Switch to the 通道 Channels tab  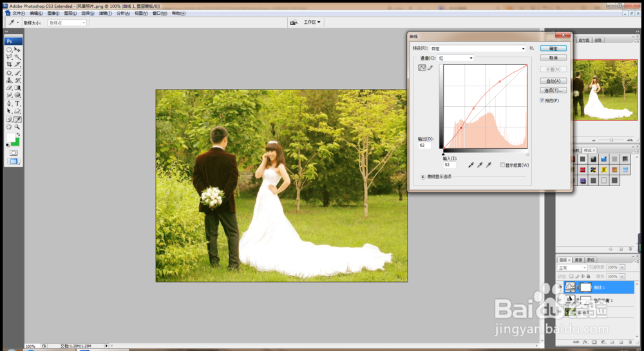[x=578, y=260]
